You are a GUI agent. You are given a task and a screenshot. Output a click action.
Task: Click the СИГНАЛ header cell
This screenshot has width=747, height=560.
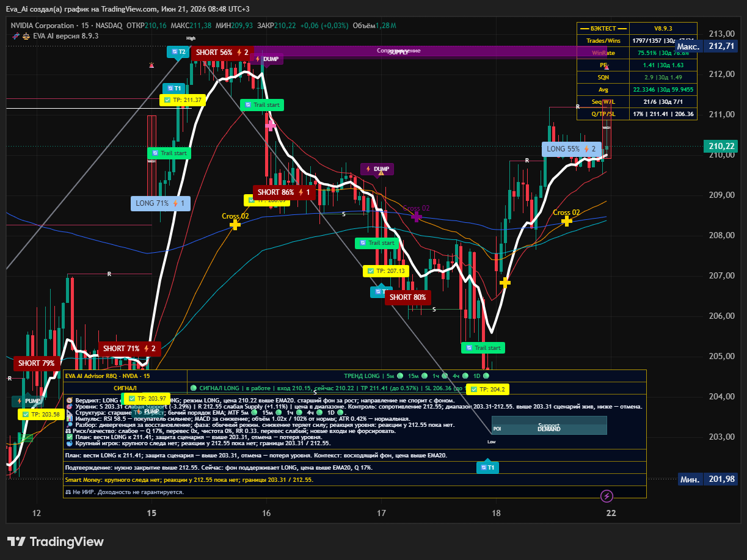(x=125, y=388)
